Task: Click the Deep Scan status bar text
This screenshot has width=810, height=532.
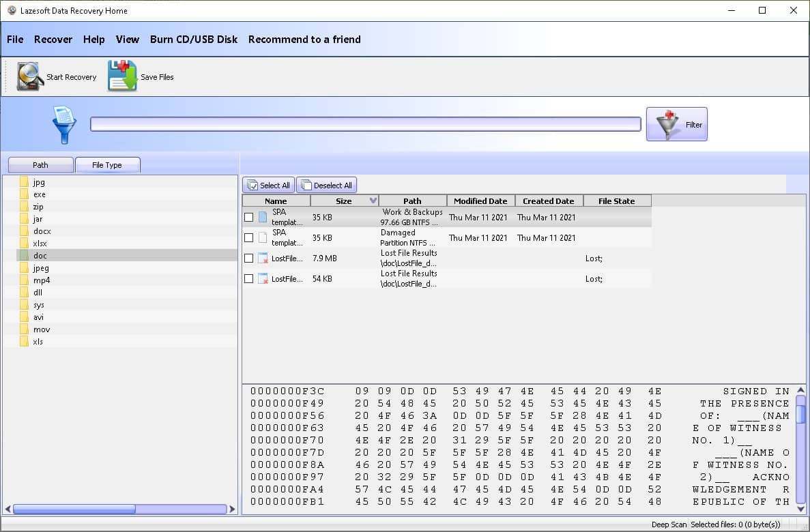Action: pyautogui.click(x=669, y=524)
